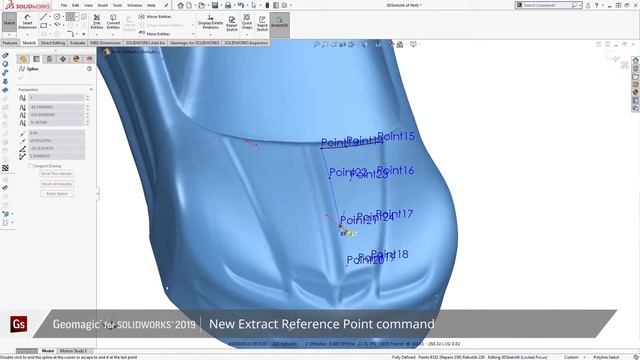Open the DisplayManager tab icon
The width and height of the screenshot is (640, 360).
coord(76,59)
